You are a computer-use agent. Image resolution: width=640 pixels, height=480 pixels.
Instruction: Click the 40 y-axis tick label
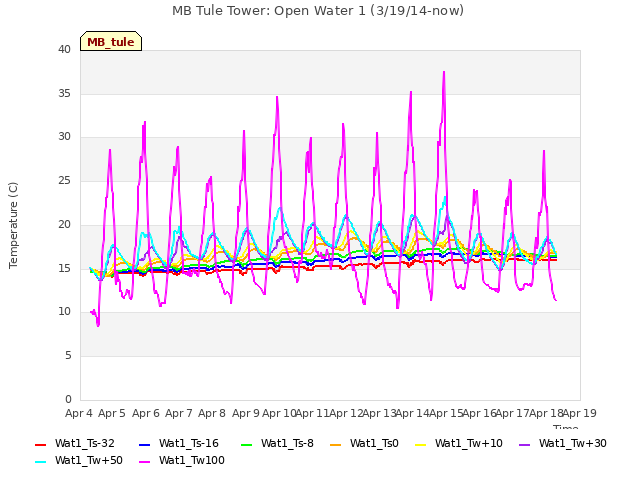pos(64,49)
